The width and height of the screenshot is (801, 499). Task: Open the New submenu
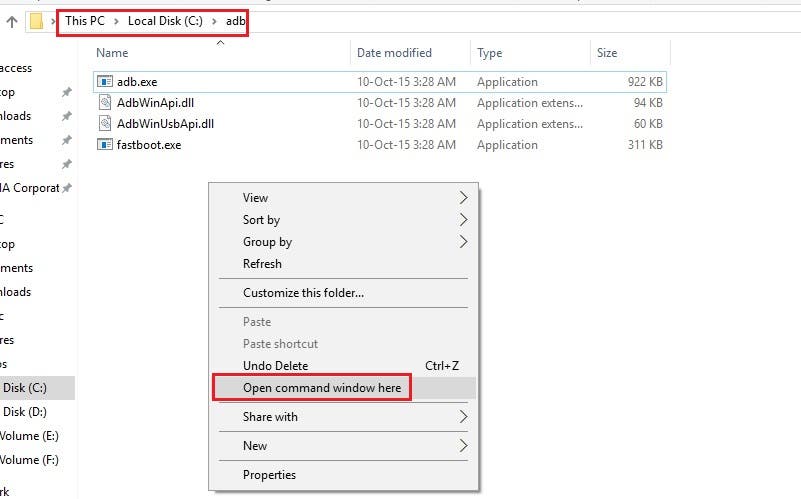click(x=463, y=446)
